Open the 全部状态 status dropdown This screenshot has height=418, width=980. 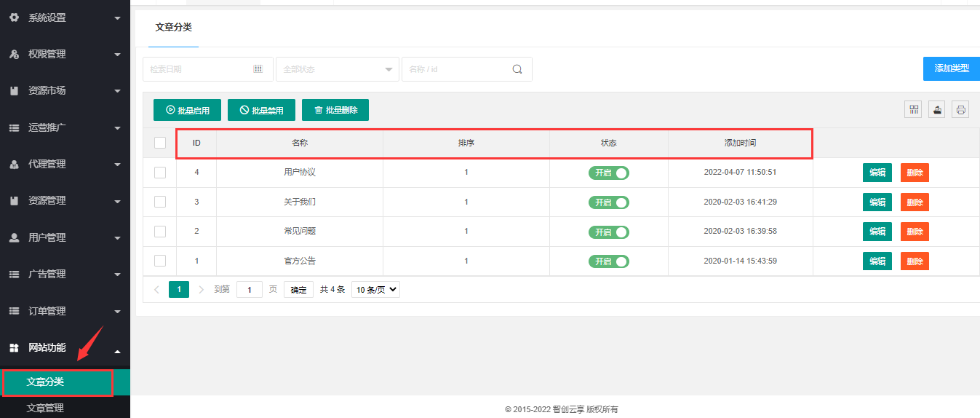point(337,69)
